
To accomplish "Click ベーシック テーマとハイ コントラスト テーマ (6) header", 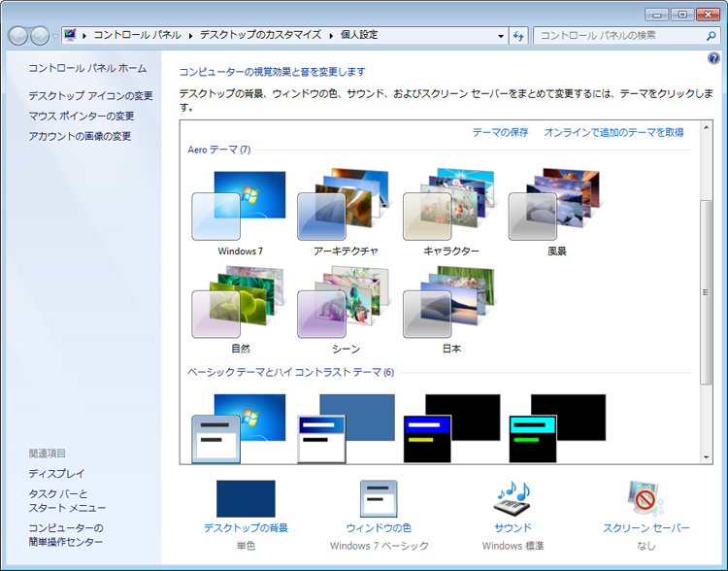I will tap(290, 372).
